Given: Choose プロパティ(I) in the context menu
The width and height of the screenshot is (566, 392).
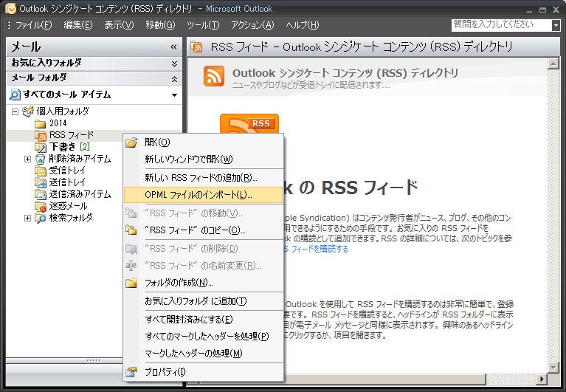Looking at the screenshot, I should [203, 372].
